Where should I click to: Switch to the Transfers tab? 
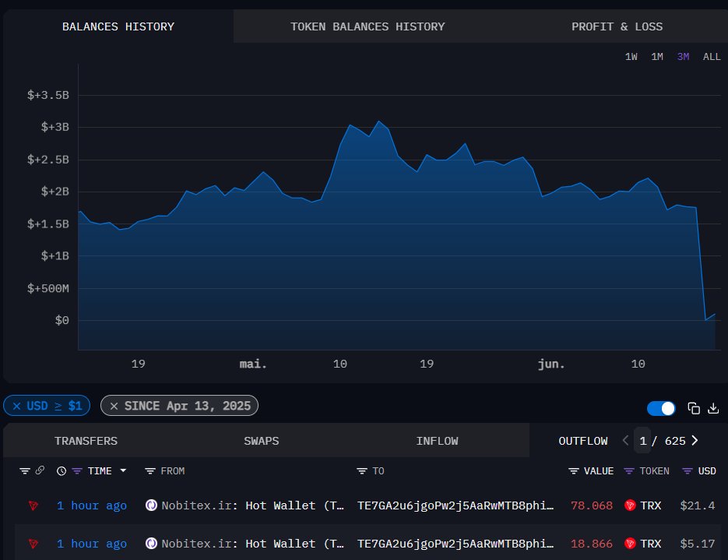86,441
